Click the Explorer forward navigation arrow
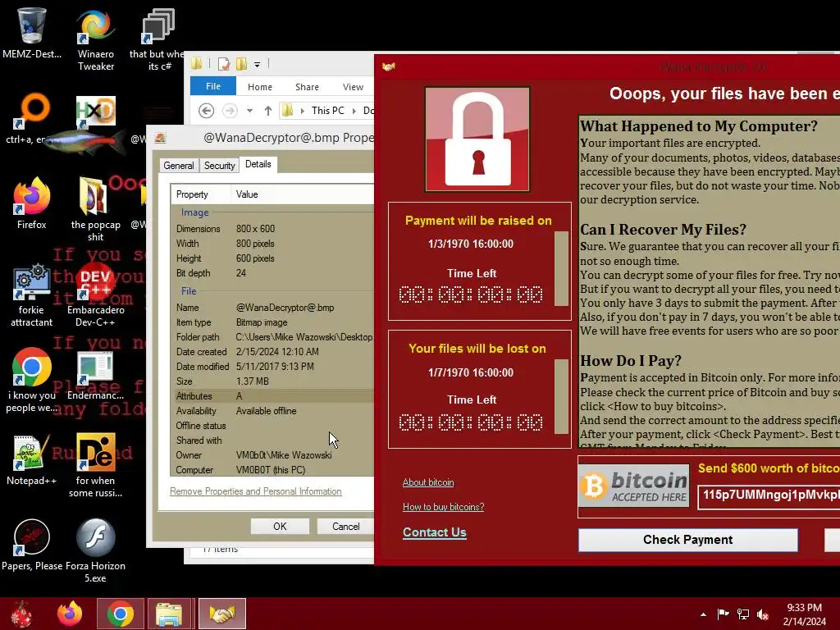The image size is (840, 630). (x=230, y=111)
